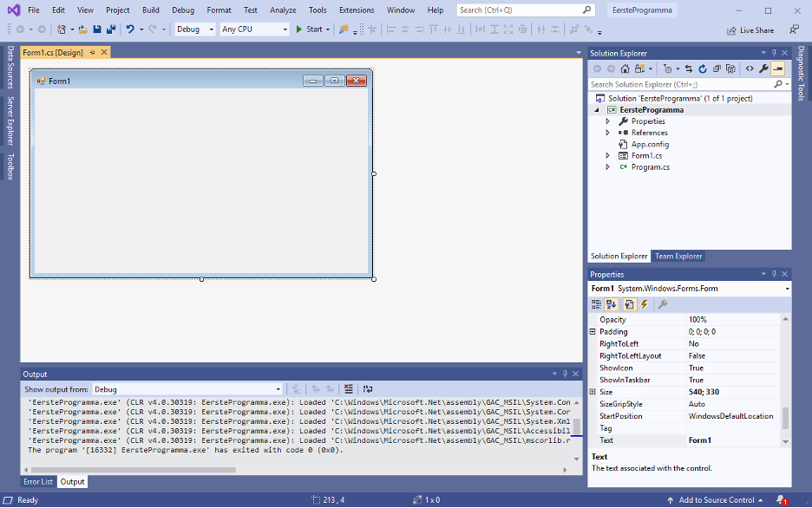
Task: Click the Start debugging button
Action: click(309, 29)
